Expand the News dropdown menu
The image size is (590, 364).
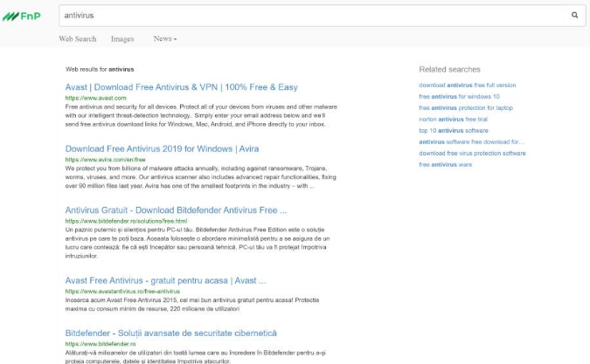click(165, 39)
